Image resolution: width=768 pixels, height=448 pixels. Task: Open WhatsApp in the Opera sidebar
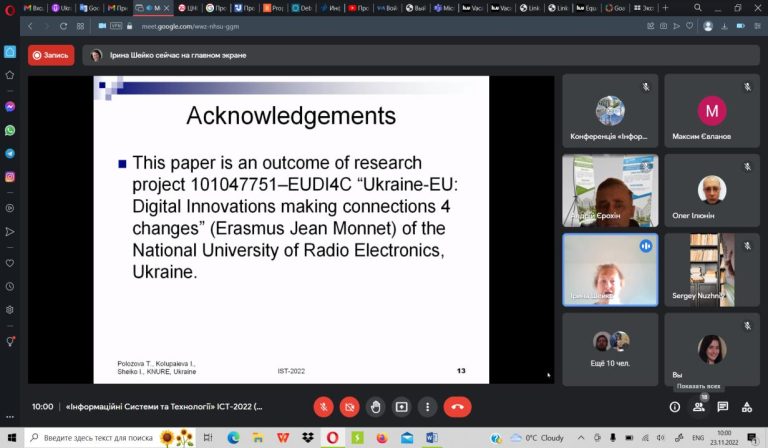pos(10,130)
